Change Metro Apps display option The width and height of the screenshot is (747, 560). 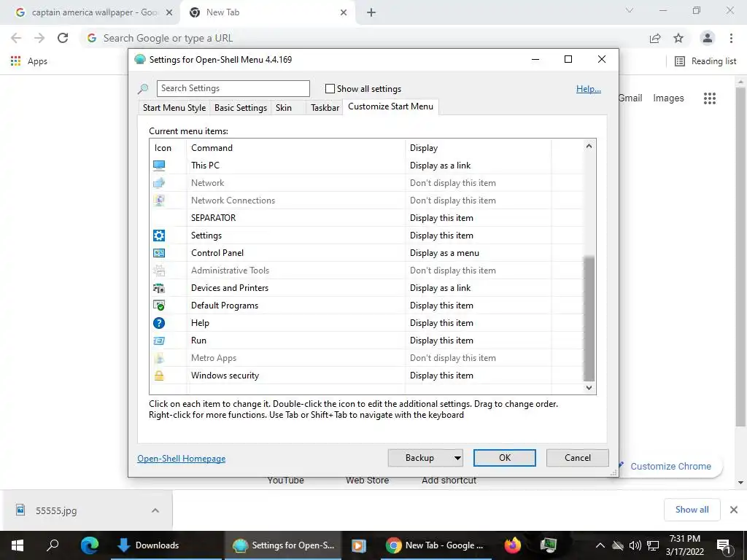(452, 358)
